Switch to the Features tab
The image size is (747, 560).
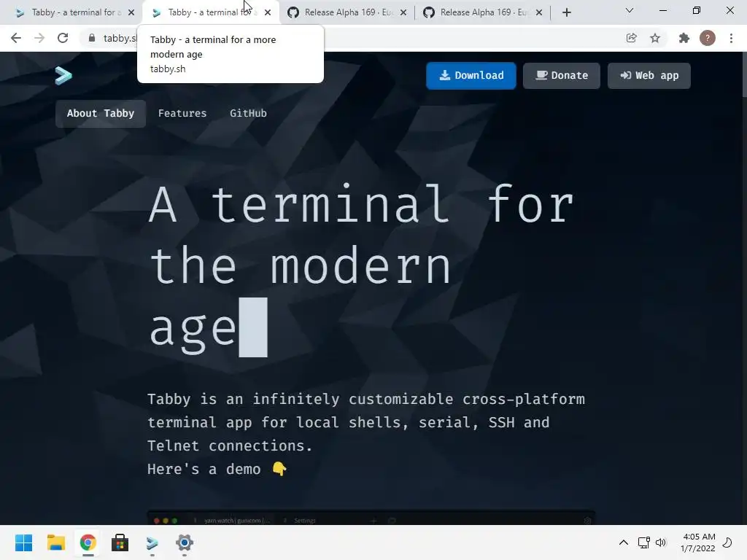(x=182, y=113)
